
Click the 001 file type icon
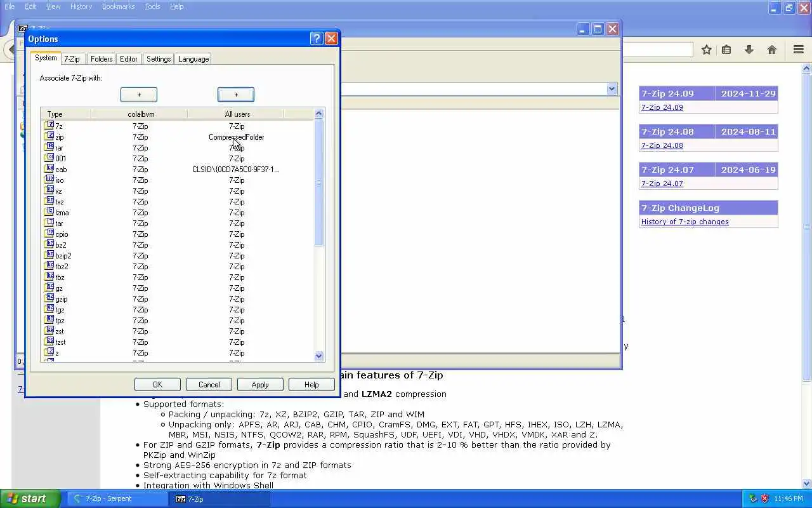pos(49,158)
